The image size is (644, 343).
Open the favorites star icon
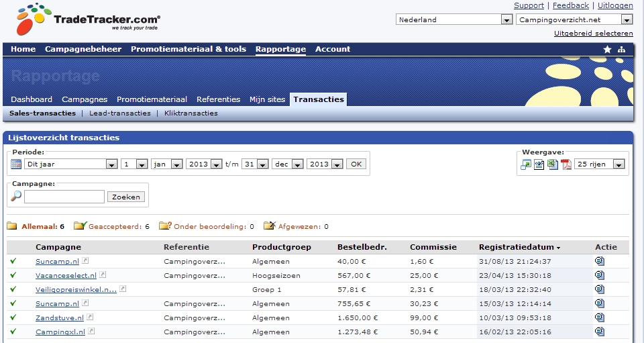click(608, 49)
